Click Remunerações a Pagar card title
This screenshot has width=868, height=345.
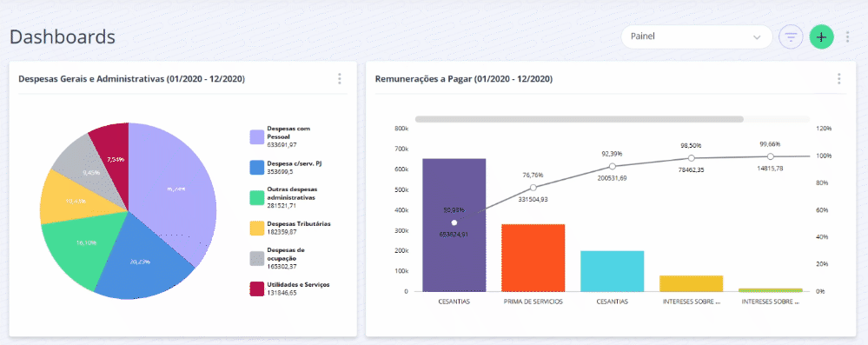tap(464, 79)
